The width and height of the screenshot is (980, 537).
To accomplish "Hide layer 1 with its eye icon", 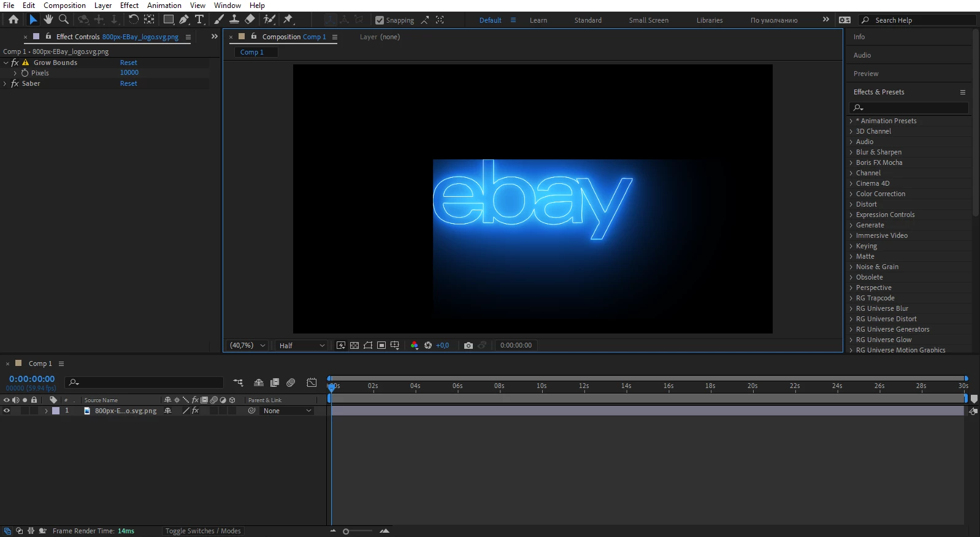I will click(7, 411).
